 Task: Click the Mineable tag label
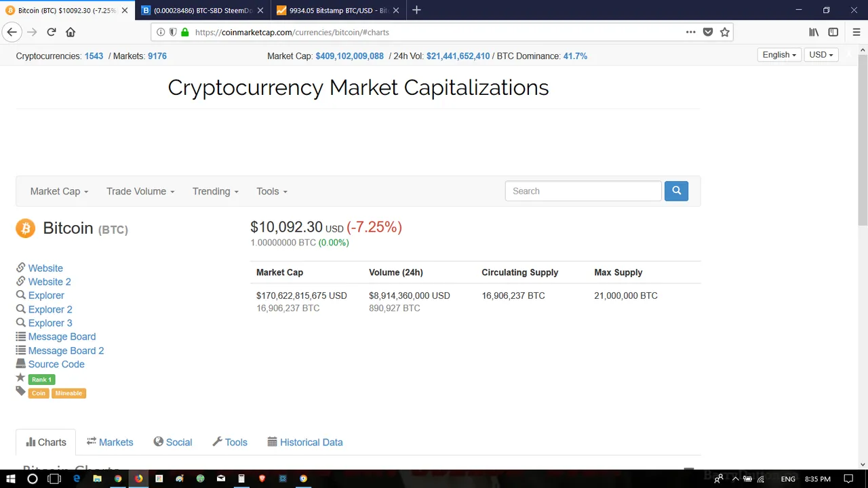pos(68,393)
